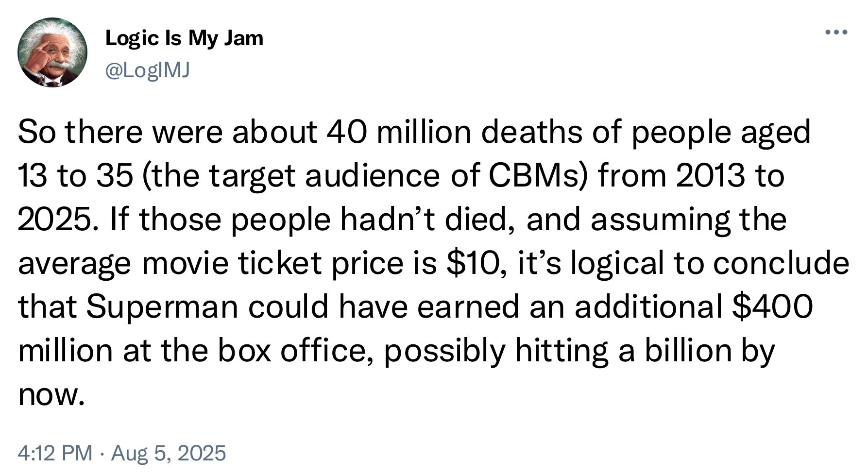Open the Logic Is My Jam profile name

click(184, 38)
